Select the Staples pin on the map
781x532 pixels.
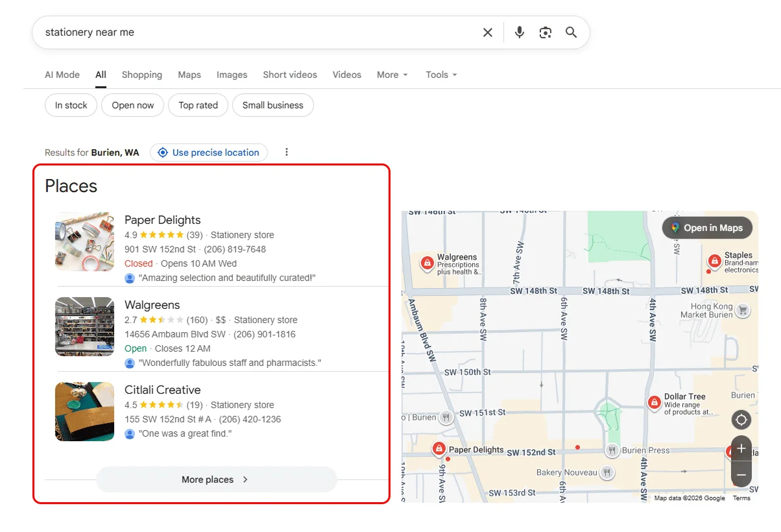point(714,261)
